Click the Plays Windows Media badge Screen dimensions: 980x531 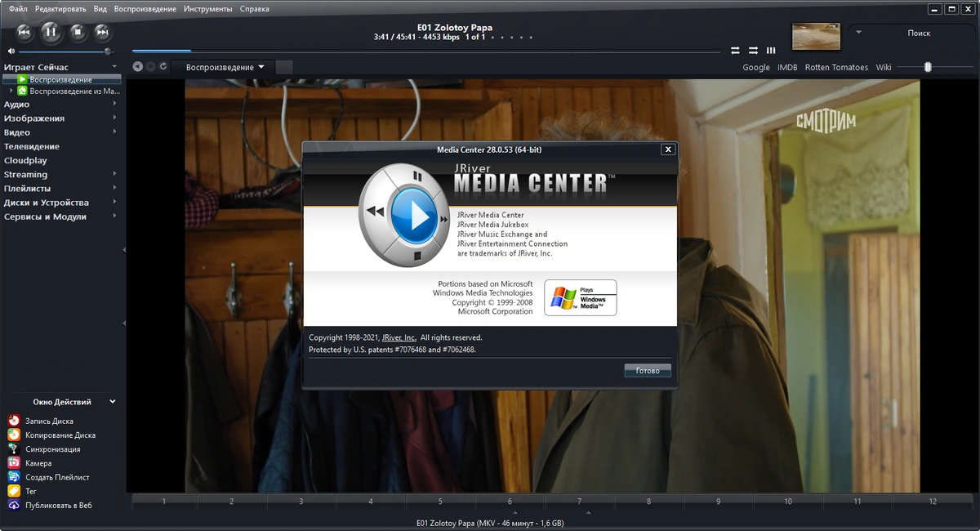(581, 298)
